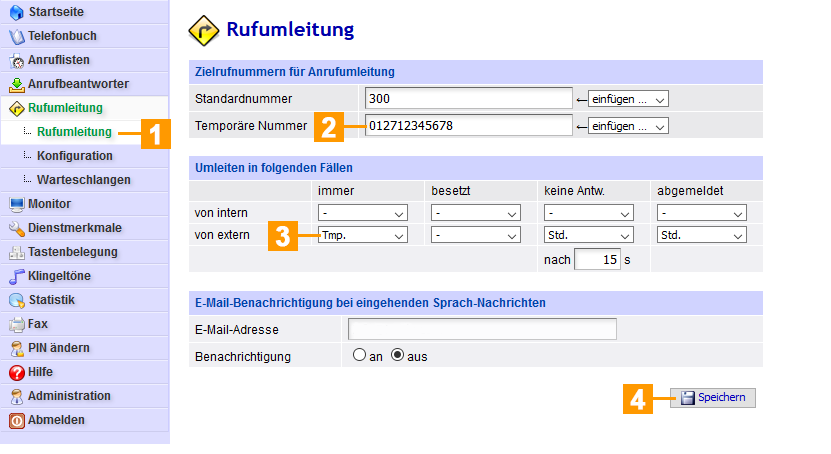Click the Temporäre Nummer text field
Viewport: 831px width, 454px height.
click(468, 126)
